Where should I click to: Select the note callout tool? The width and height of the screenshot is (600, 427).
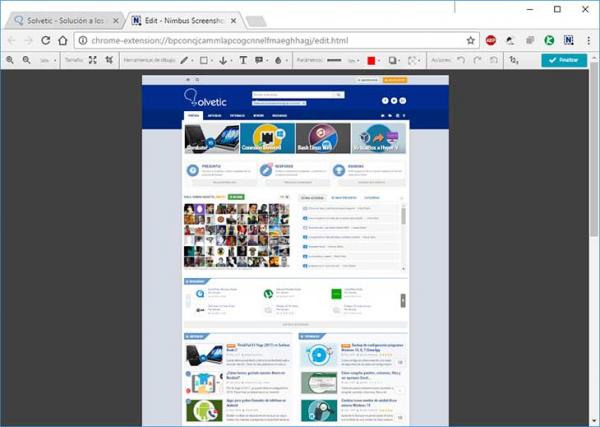tap(259, 60)
